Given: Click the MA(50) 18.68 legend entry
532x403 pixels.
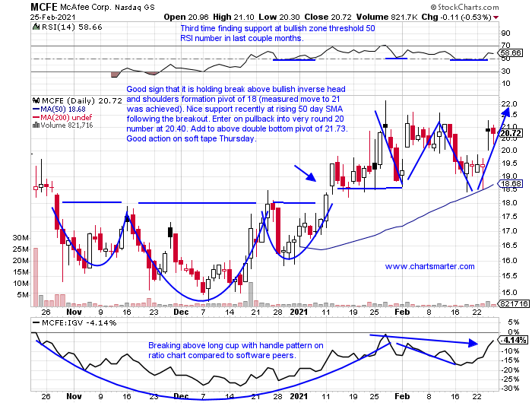Looking at the screenshot, I should click(59, 109).
